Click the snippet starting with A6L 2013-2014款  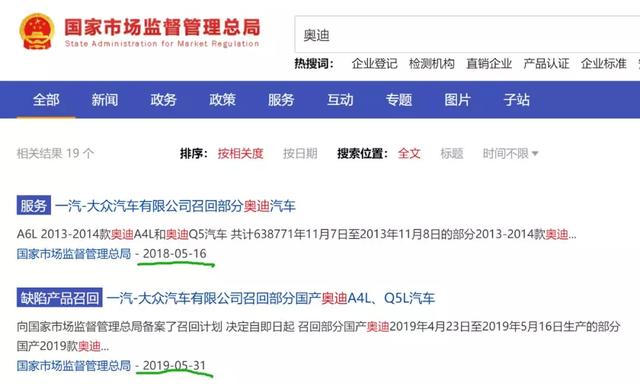(x=296, y=234)
